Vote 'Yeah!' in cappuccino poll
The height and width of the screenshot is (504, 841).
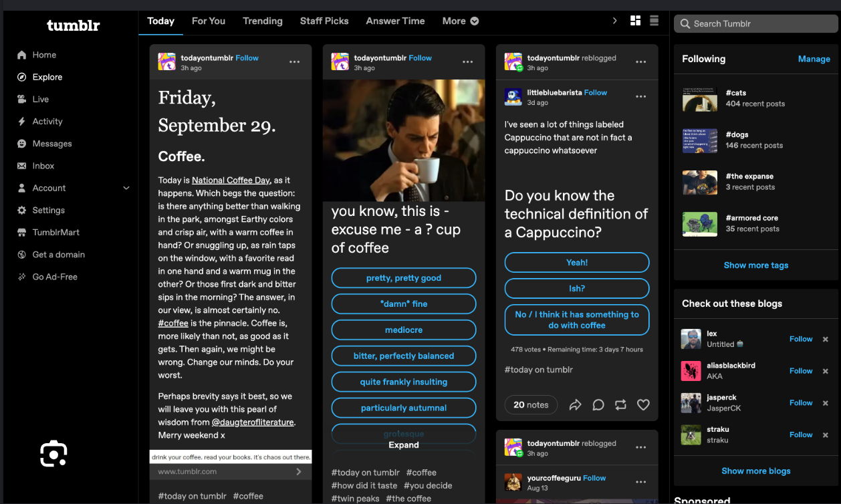click(577, 263)
